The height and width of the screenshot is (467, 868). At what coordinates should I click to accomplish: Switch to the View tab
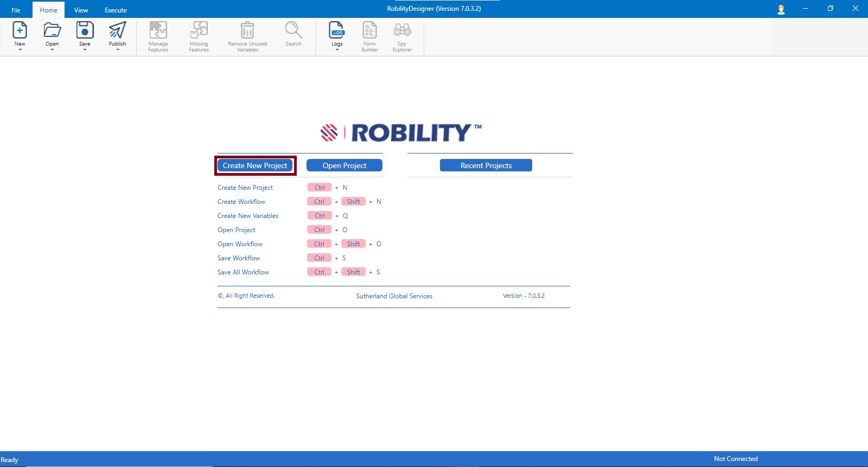pos(81,10)
